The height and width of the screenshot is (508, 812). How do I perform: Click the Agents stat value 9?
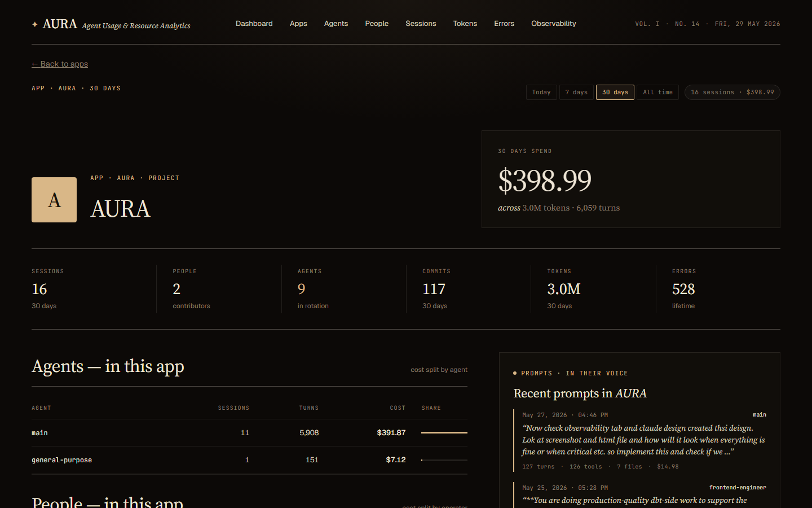click(x=302, y=289)
